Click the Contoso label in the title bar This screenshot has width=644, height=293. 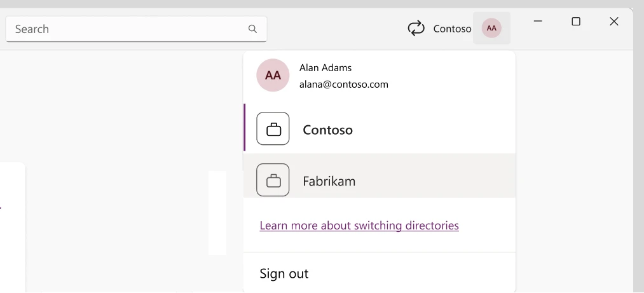point(452,29)
